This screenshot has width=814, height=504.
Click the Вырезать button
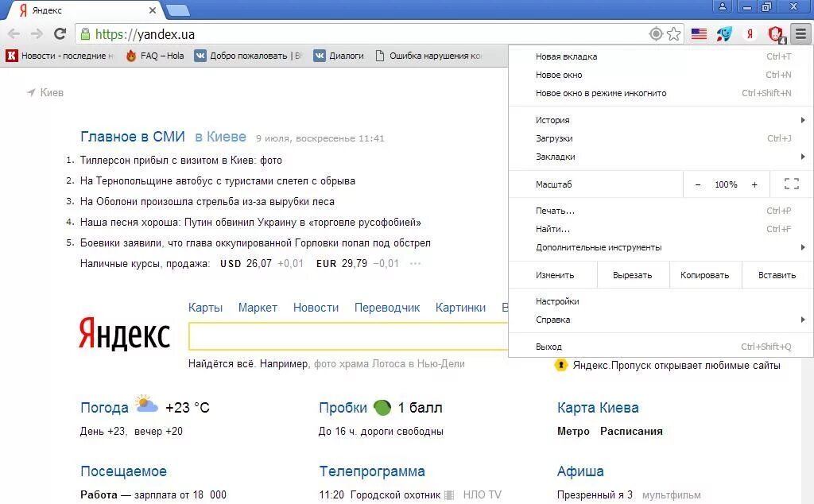(632, 275)
